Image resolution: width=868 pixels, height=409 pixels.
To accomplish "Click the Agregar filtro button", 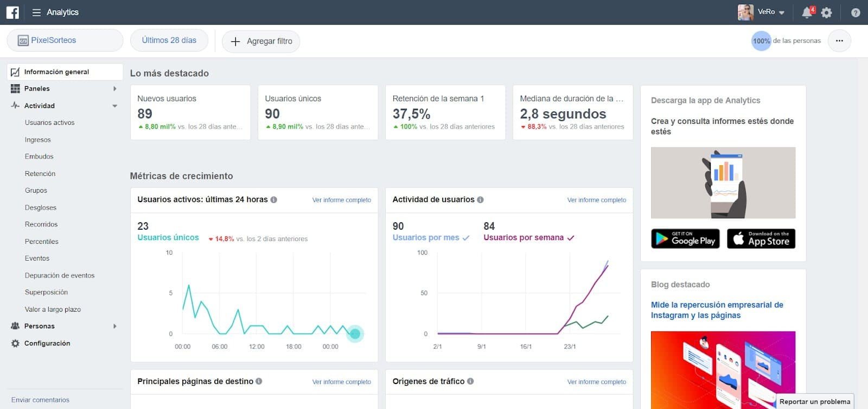I will 261,41.
